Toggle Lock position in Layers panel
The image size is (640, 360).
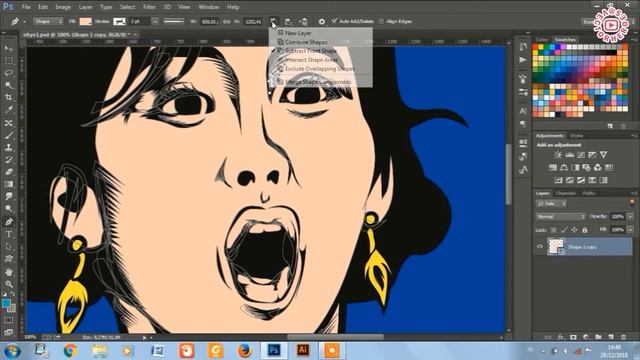pos(574,230)
